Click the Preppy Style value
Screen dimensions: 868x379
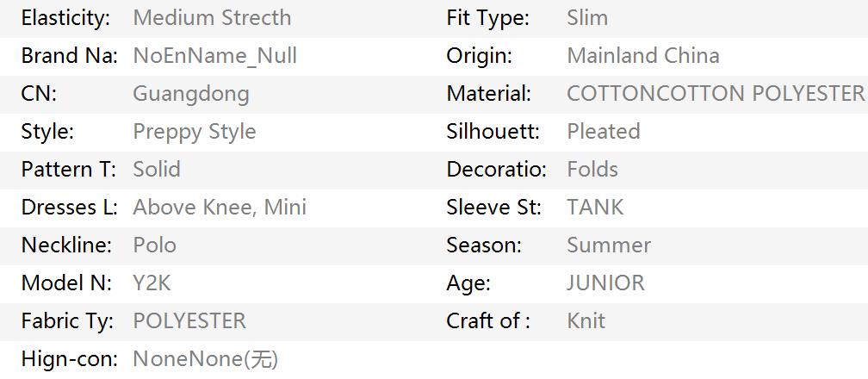[195, 132]
